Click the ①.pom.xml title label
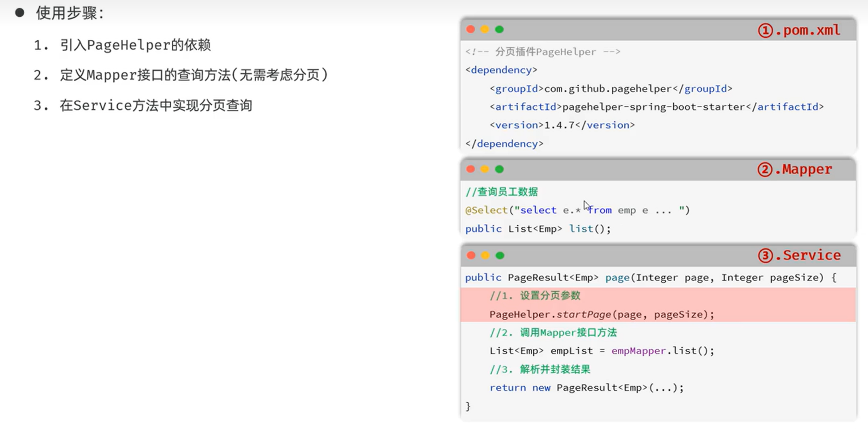 click(x=799, y=30)
